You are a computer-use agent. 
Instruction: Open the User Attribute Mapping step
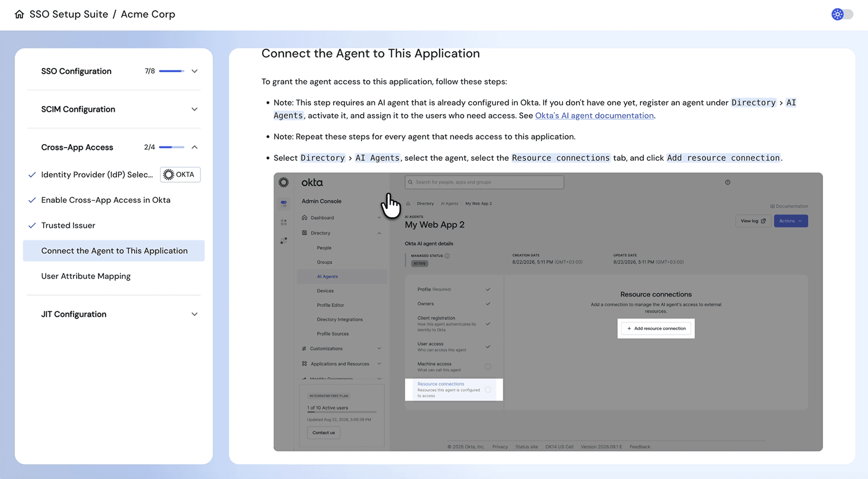pyautogui.click(x=86, y=276)
